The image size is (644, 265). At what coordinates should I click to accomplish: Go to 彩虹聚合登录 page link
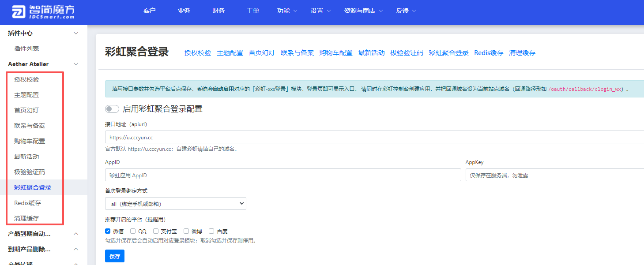[448, 53]
